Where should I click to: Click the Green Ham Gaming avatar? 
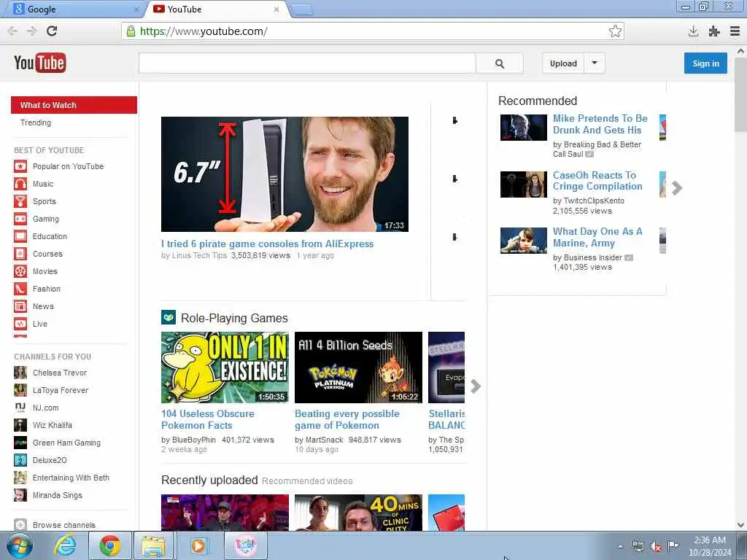pos(20,443)
